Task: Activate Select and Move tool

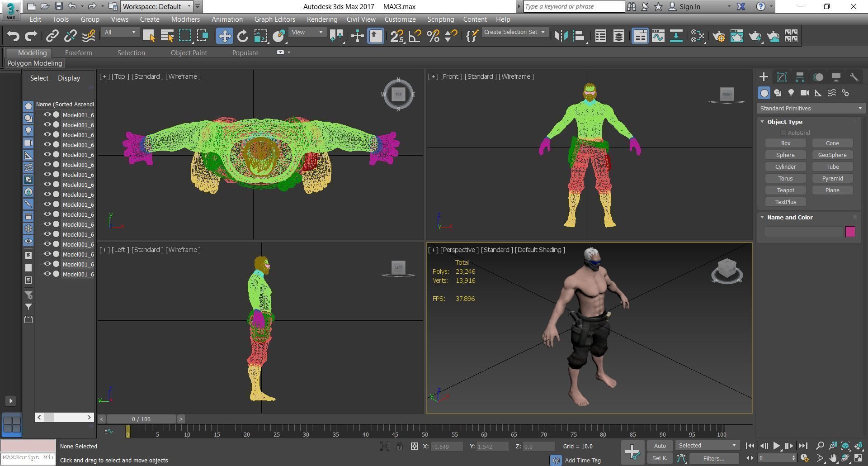Action: 225,36
